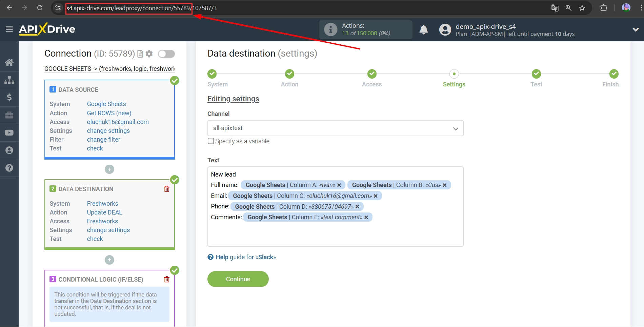Reload the browser page
Image resolution: width=644 pixels, height=327 pixels.
pyautogui.click(x=40, y=8)
